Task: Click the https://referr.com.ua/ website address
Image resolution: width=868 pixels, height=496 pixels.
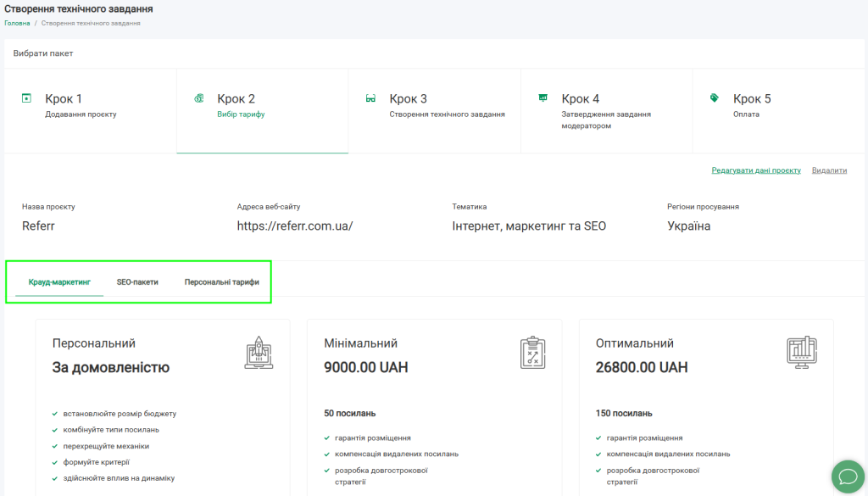Action: pyautogui.click(x=295, y=226)
